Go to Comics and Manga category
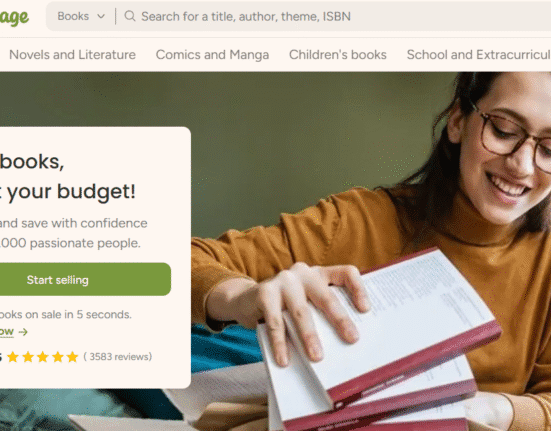The width and height of the screenshot is (551, 431). pos(212,54)
